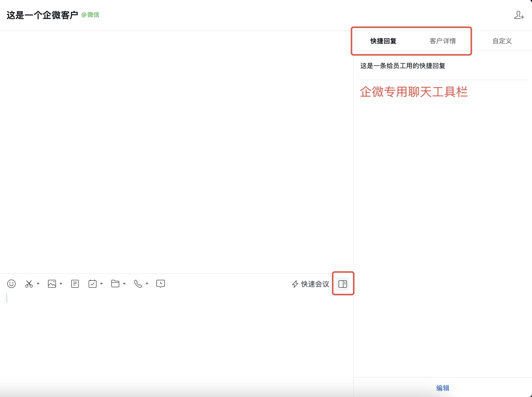Start a 快速会议 quick meeting
This screenshot has height=397, width=532.
(314, 284)
